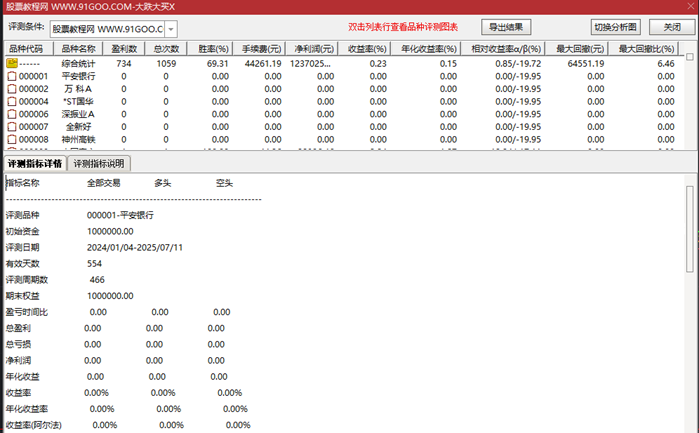Image resolution: width=699 pixels, height=433 pixels.
Task: Sort list by 品种名称 column header
Action: [79, 49]
